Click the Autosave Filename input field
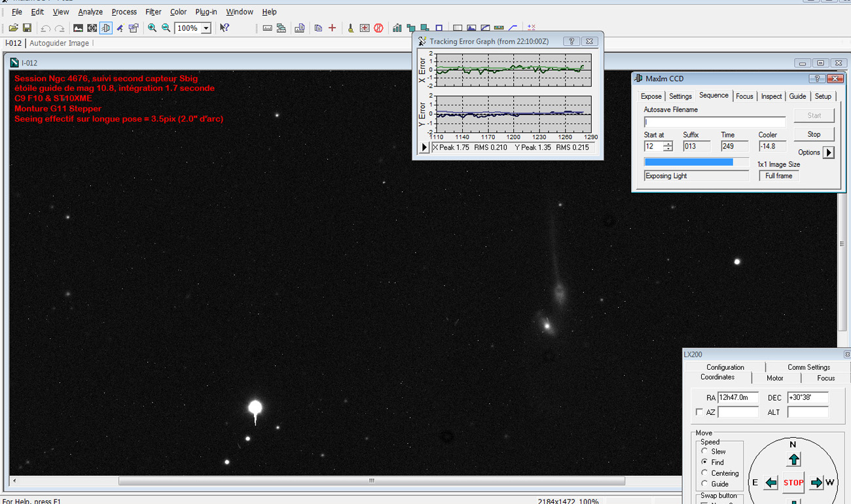This screenshot has height=504, width=851. point(715,122)
